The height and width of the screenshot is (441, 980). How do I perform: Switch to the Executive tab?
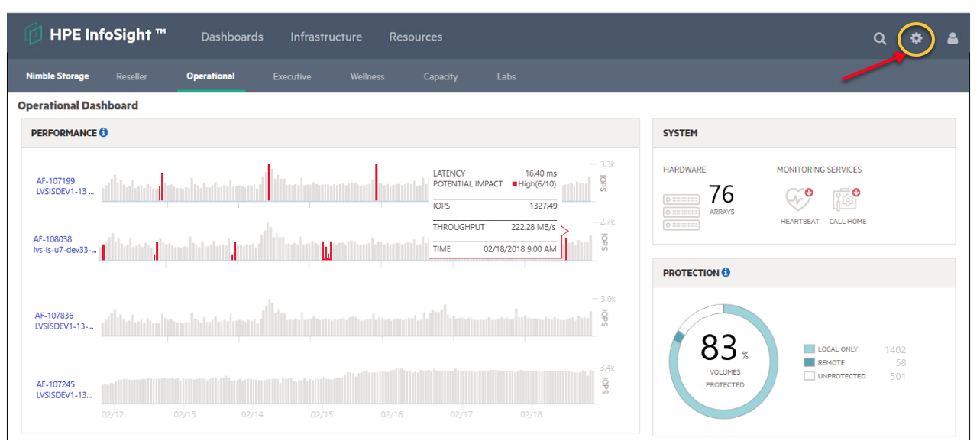[x=292, y=76]
